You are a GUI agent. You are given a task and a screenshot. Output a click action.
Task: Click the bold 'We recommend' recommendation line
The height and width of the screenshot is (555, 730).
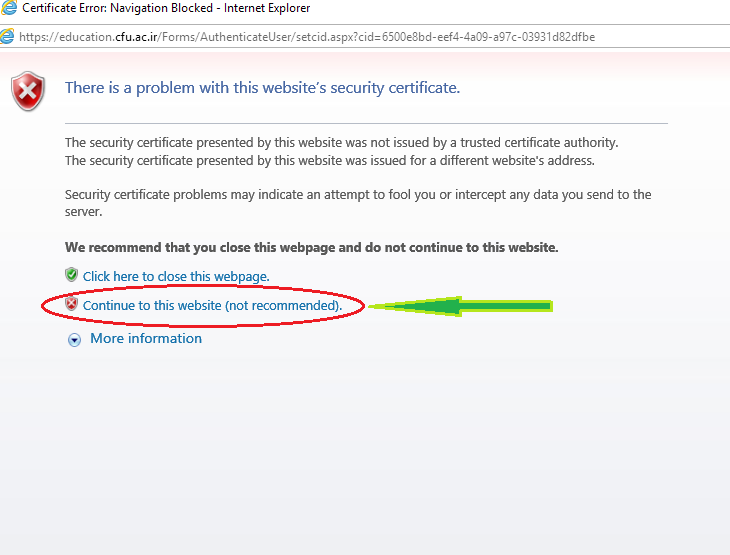[311, 247]
